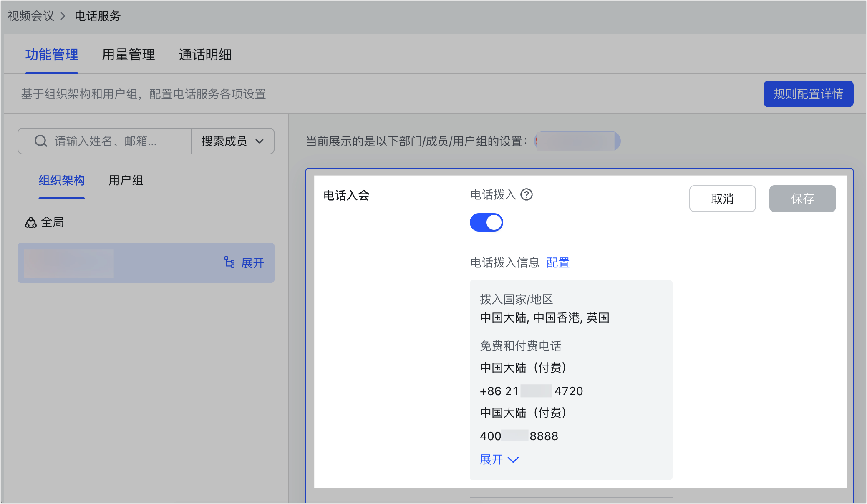The image size is (867, 504).
Task: Click the text 中国大陆, 中国香港, 英国
Action: (x=544, y=318)
